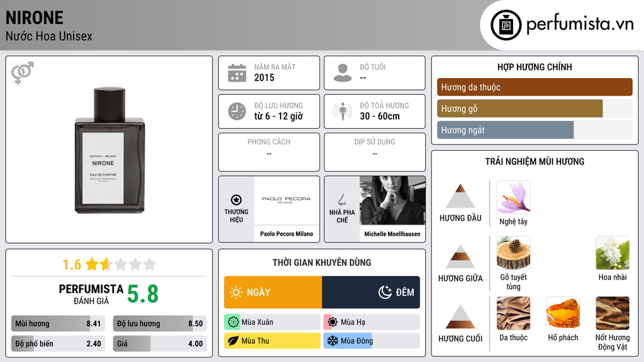This screenshot has width=644, height=362.
Task: Click the NIRONE perfume bottle image
Action: click(109, 150)
